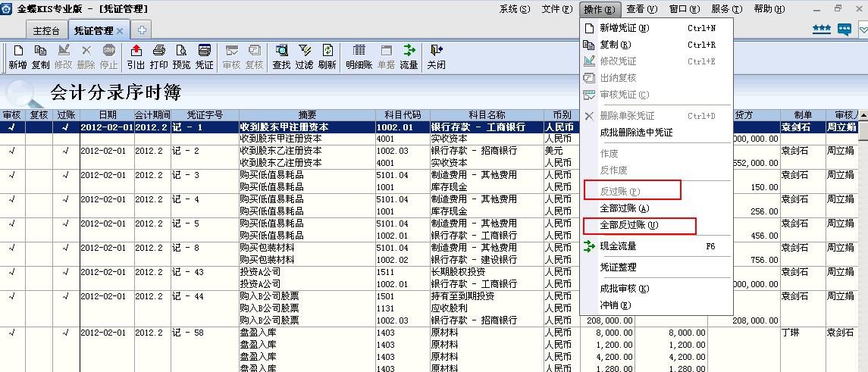Click the 过账 column header
Viewport: 868px width, 372px height.
pos(67,115)
